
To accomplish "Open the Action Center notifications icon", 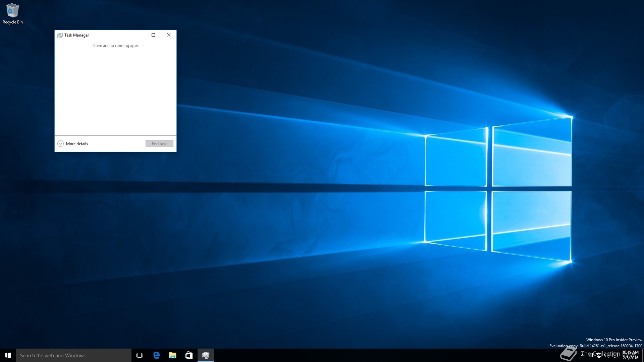I will click(615, 355).
